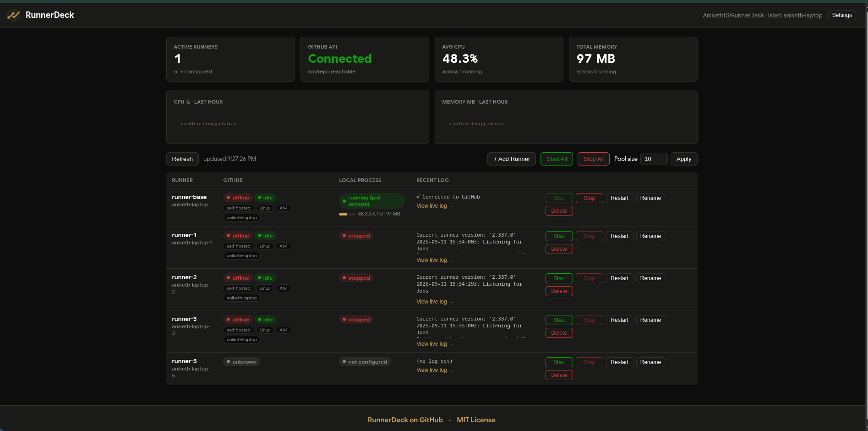Image resolution: width=868 pixels, height=431 pixels.
Task: Delete the runner-2 runner
Action: coord(559,291)
